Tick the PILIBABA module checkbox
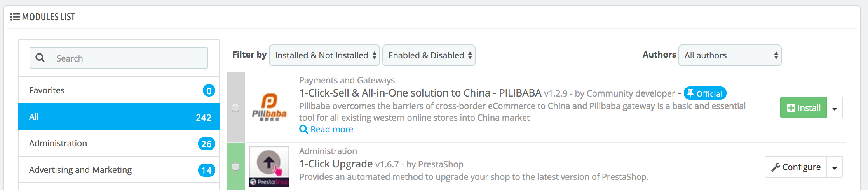 [x=235, y=107]
